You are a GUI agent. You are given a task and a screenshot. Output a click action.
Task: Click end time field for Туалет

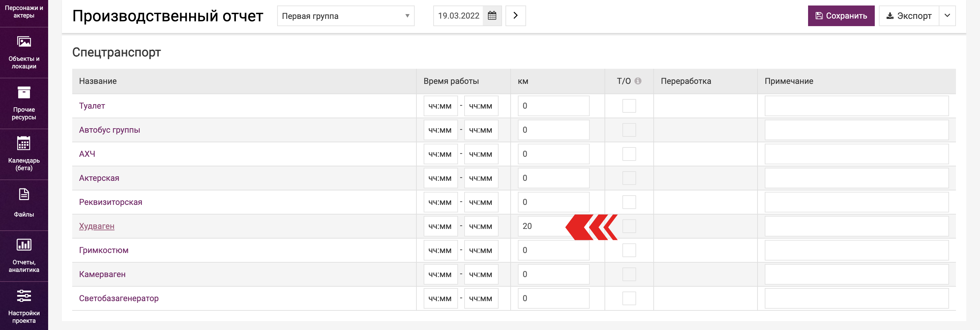481,106
